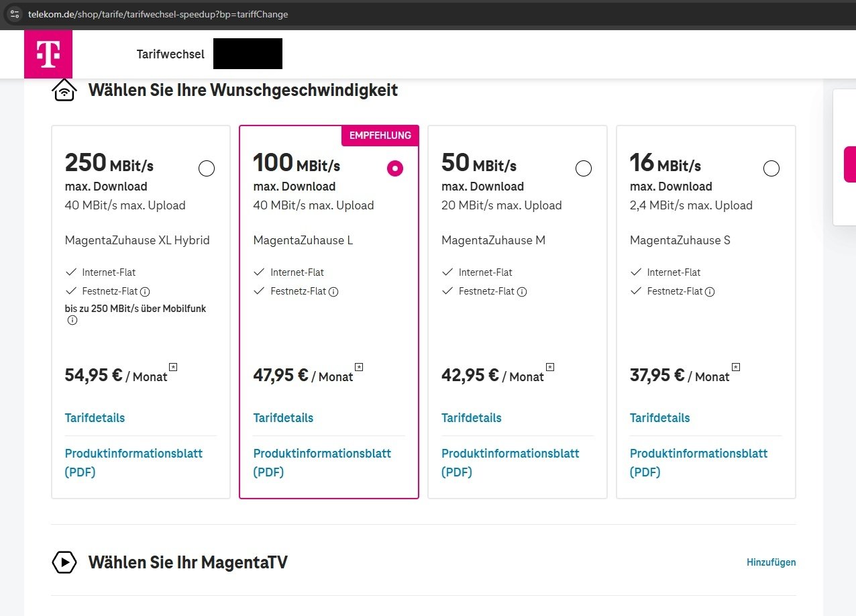Click the Wählen Sie Ihr MagentaTV heading
This screenshot has height=616, width=856.
[x=188, y=562]
